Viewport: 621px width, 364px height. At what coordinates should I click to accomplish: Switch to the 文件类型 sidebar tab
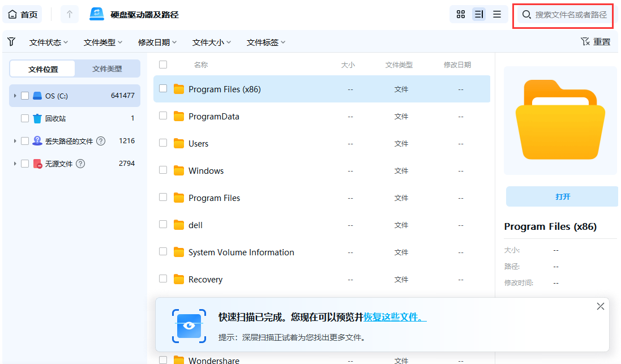click(107, 68)
